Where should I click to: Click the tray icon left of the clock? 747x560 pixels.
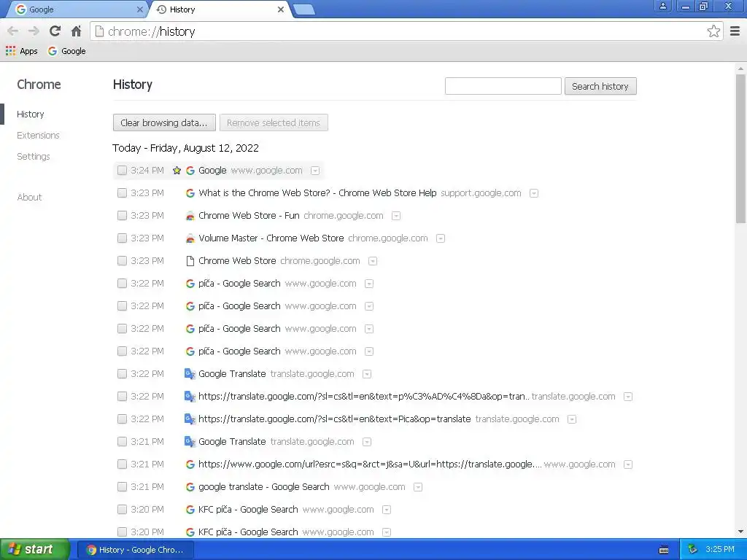tap(692, 550)
